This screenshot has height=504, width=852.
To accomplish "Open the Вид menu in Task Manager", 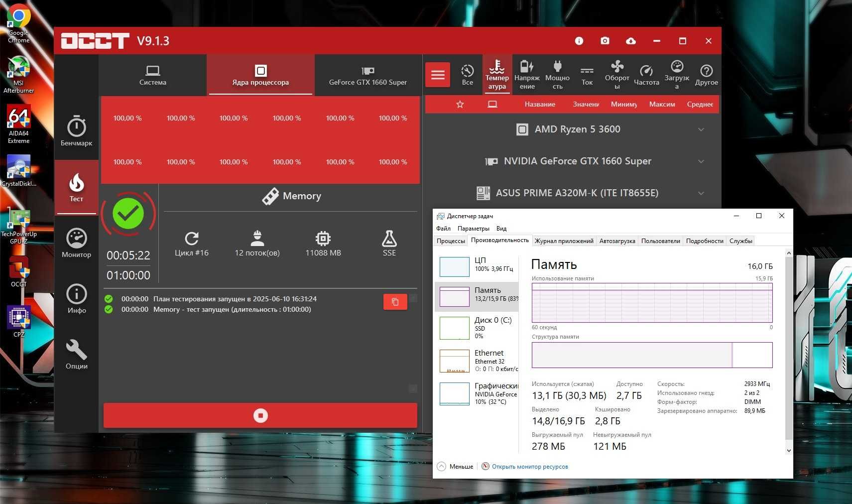I will (501, 229).
